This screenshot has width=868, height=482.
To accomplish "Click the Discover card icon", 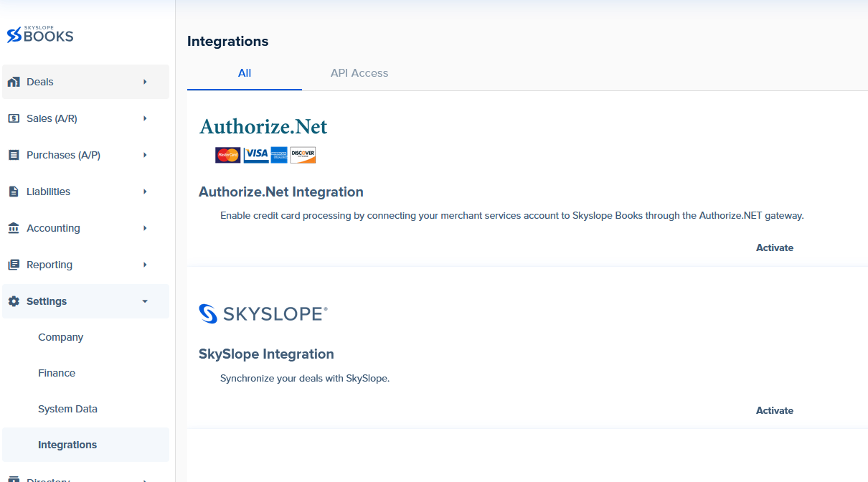I will [303, 155].
